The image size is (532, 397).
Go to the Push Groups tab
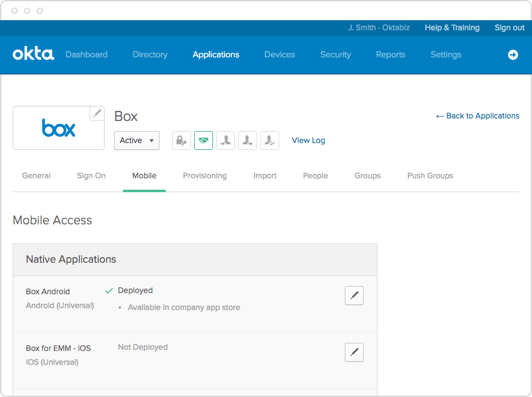point(430,176)
